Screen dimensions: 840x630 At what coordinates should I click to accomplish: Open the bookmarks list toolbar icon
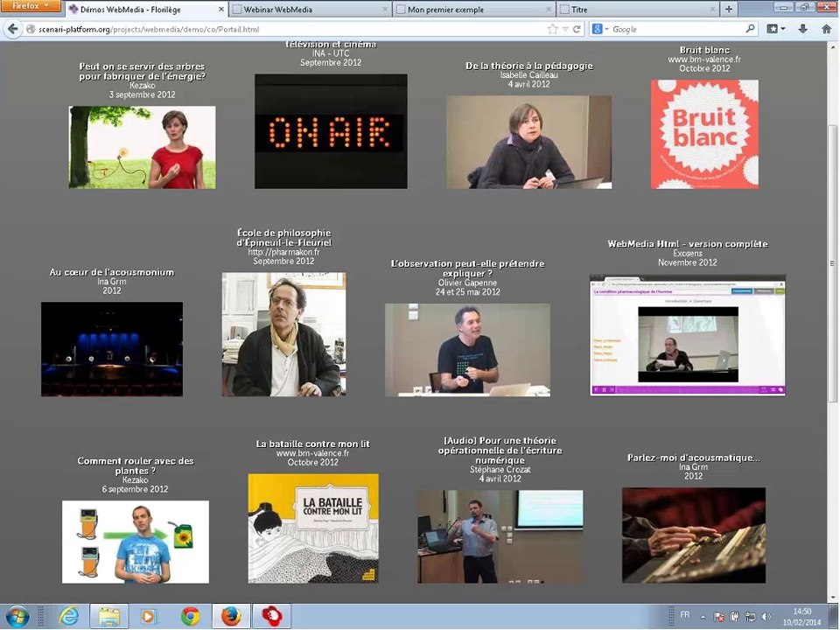coord(775,29)
